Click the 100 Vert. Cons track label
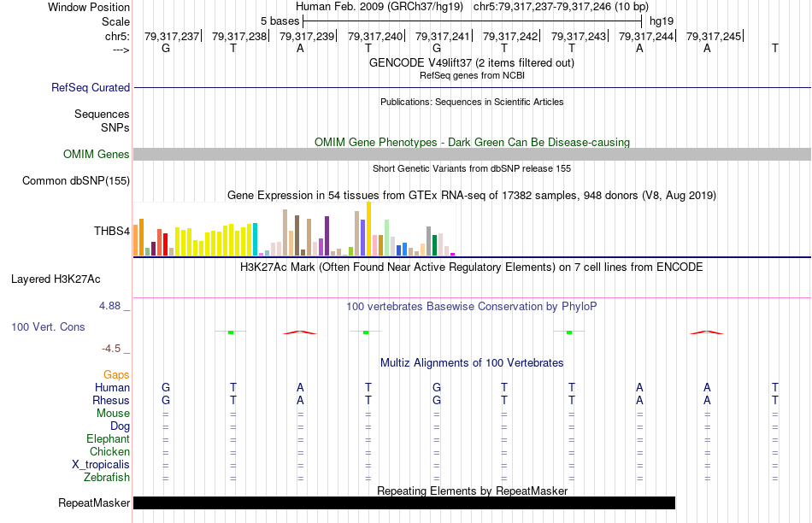This screenshot has height=523, width=812. point(48,326)
